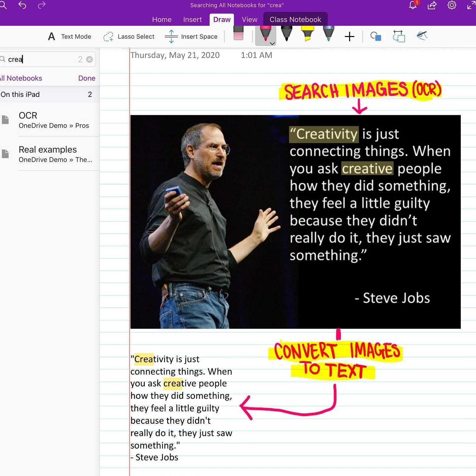Open the OCR search result
This screenshot has height=476, width=476.
pos(50,120)
